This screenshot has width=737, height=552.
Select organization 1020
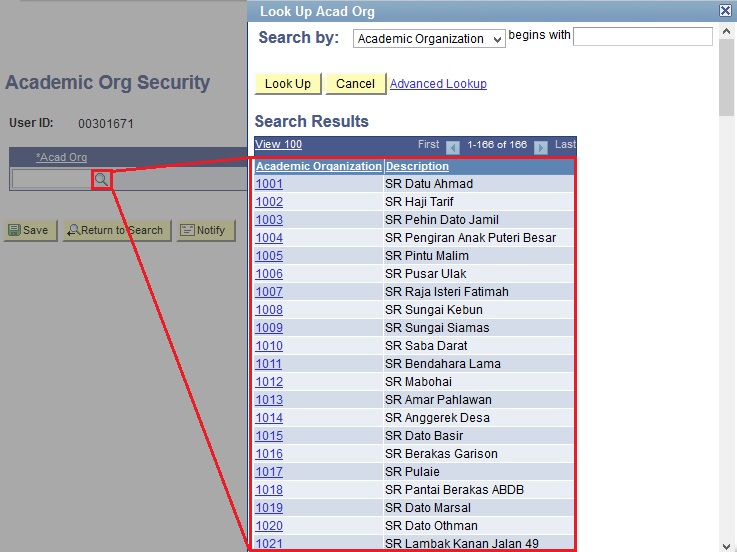[x=269, y=526]
